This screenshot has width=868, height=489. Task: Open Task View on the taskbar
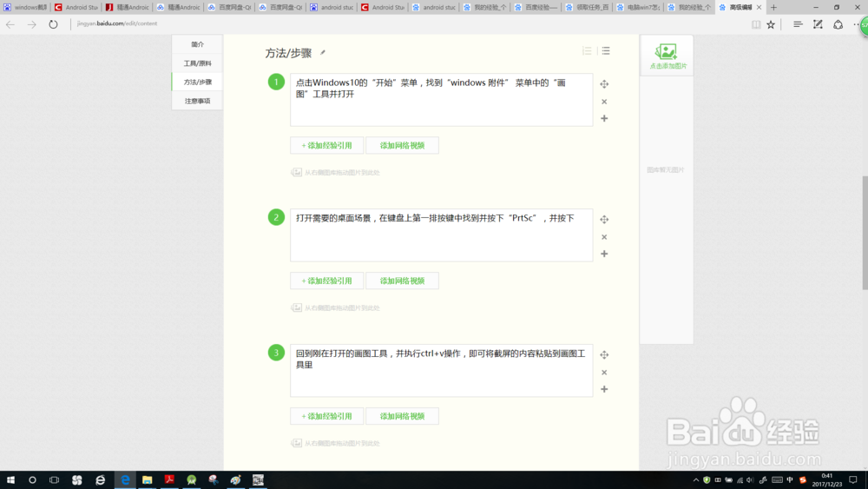coord(54,480)
